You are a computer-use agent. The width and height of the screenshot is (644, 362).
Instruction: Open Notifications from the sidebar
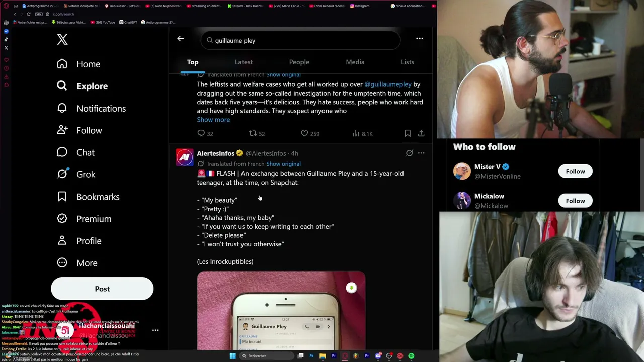(x=91, y=108)
